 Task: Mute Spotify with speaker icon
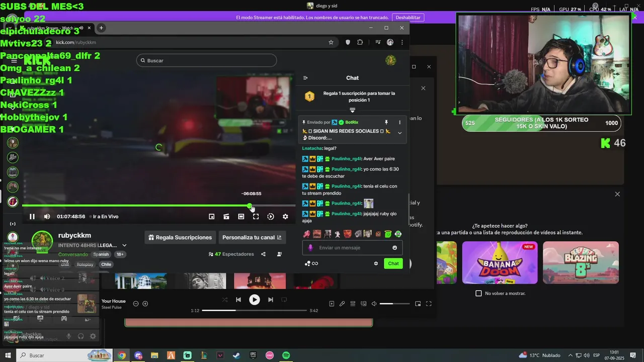click(x=374, y=304)
